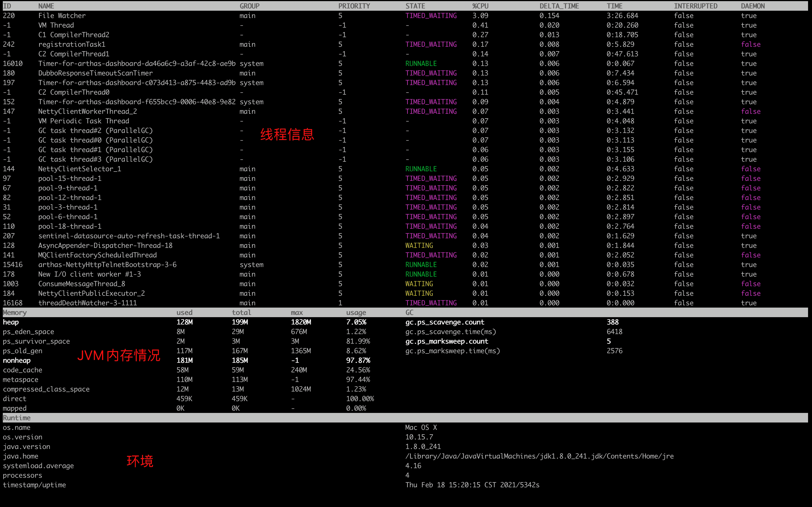Click the Memory section header

click(x=15, y=313)
